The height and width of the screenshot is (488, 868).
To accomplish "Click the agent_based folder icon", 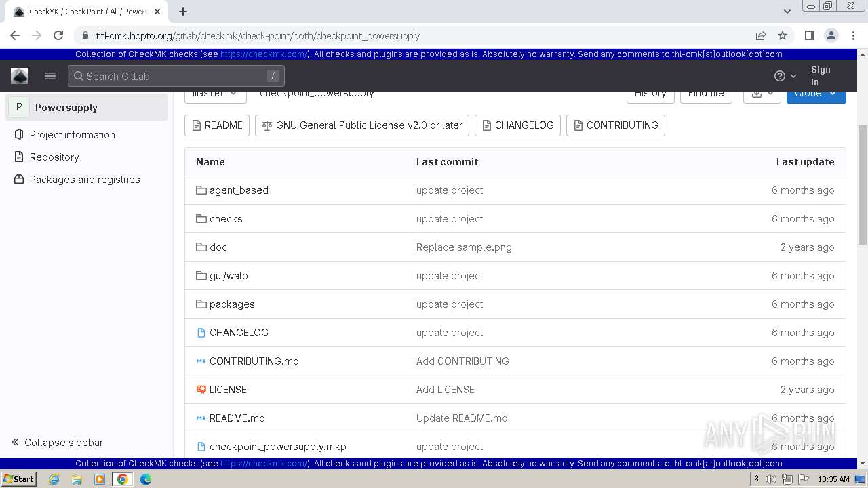I will click(201, 190).
